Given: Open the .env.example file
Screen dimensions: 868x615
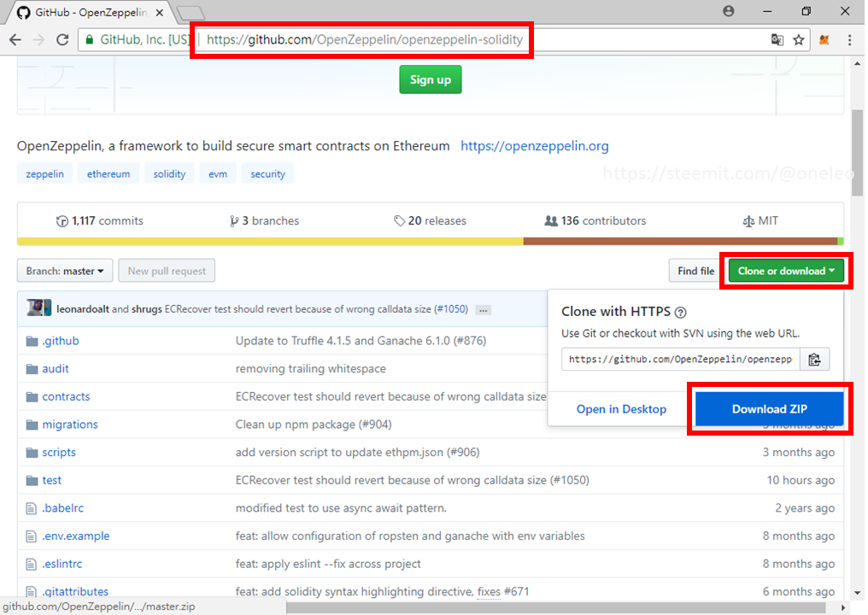Looking at the screenshot, I should tap(76, 536).
